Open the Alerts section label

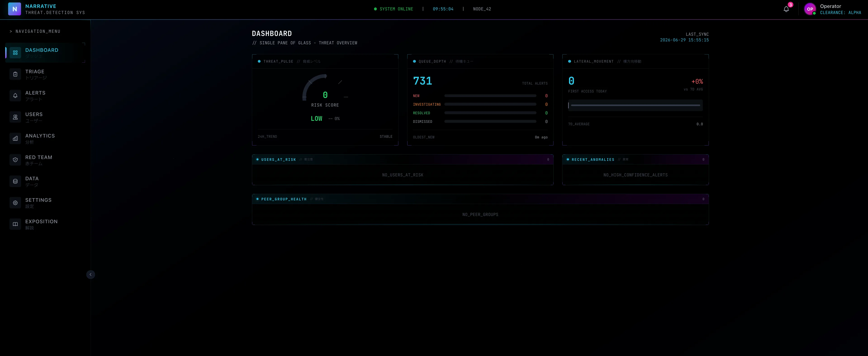point(35,93)
